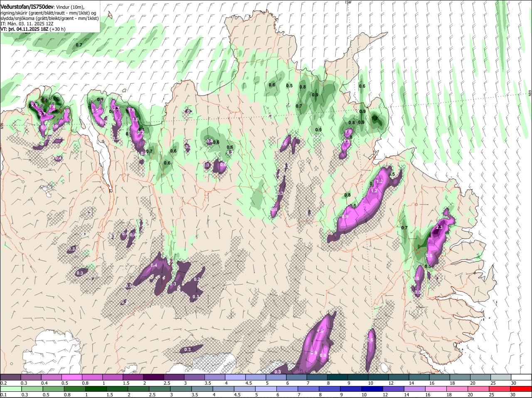
Task: Click rain scale swatch between 2.5 and 3
Action: click(160, 388)
